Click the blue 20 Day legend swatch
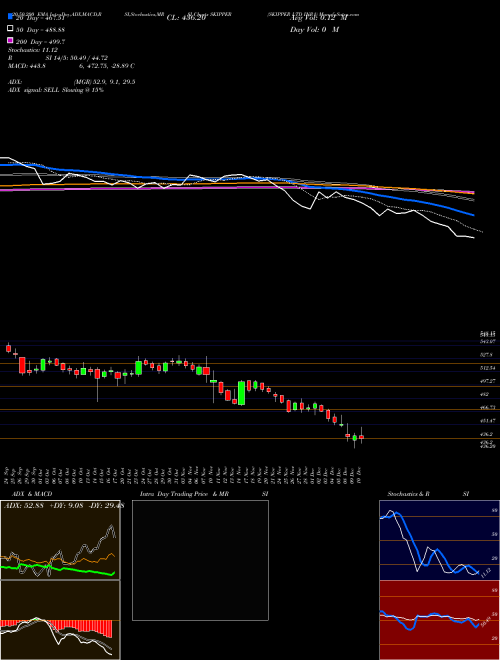This screenshot has width=500, height=660. 10,17
